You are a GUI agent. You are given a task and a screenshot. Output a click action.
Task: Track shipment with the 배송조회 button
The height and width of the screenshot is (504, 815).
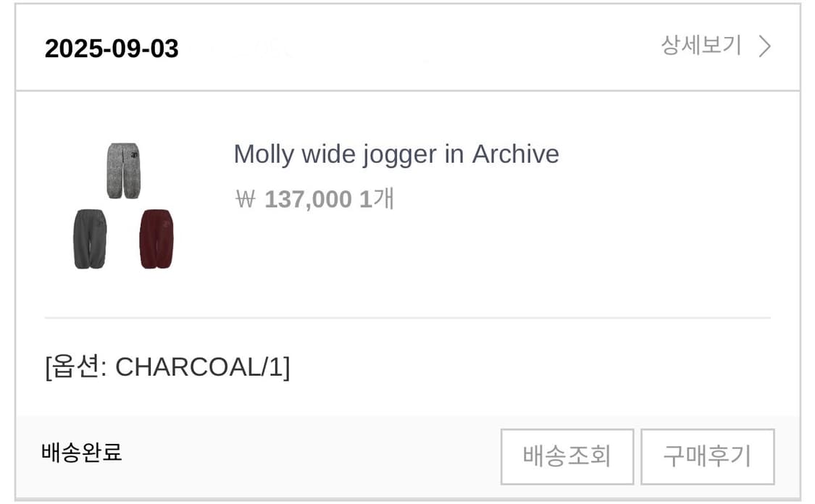click(x=567, y=456)
